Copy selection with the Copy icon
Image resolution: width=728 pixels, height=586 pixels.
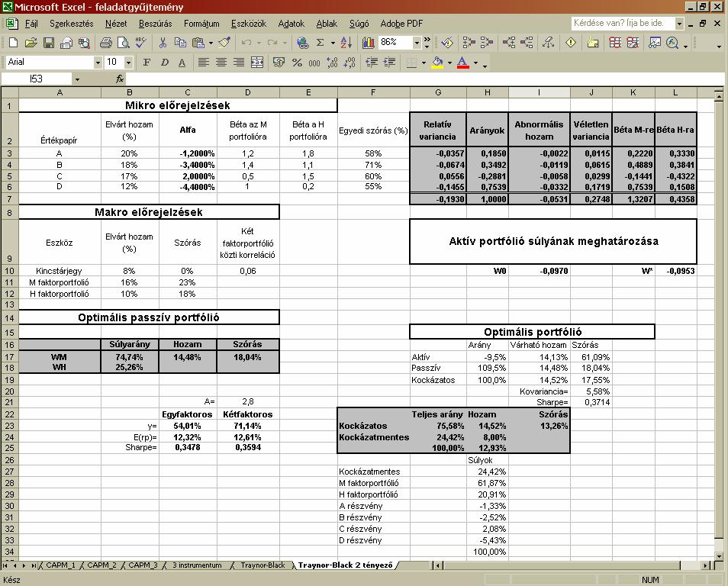click(x=180, y=43)
